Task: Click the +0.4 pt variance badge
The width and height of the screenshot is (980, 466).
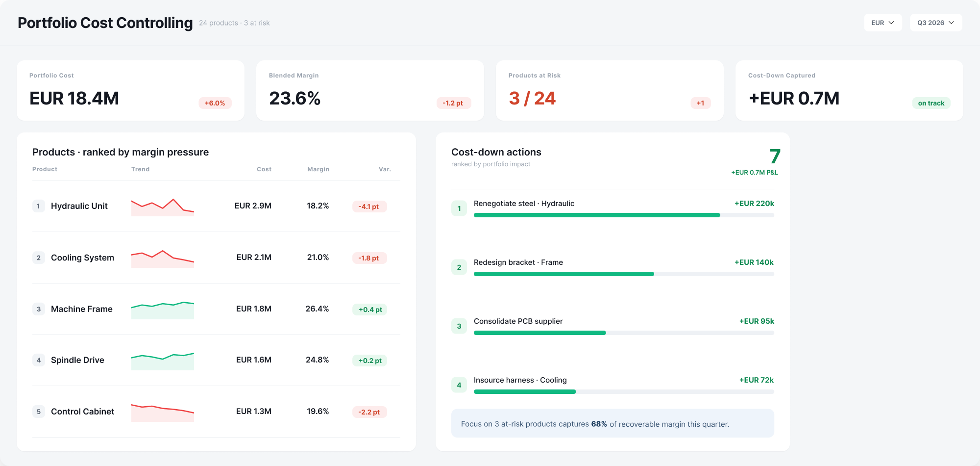Action: (370, 310)
